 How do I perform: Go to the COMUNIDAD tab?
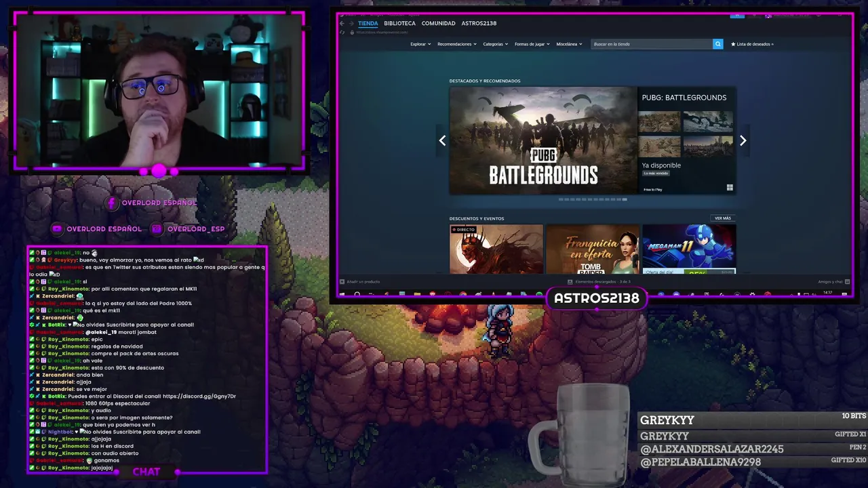point(439,23)
